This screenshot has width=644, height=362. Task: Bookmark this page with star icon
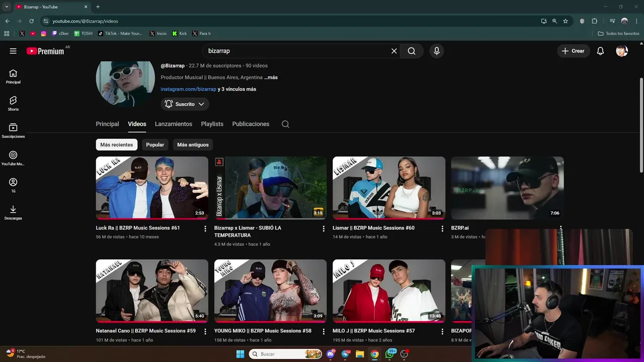point(566,21)
